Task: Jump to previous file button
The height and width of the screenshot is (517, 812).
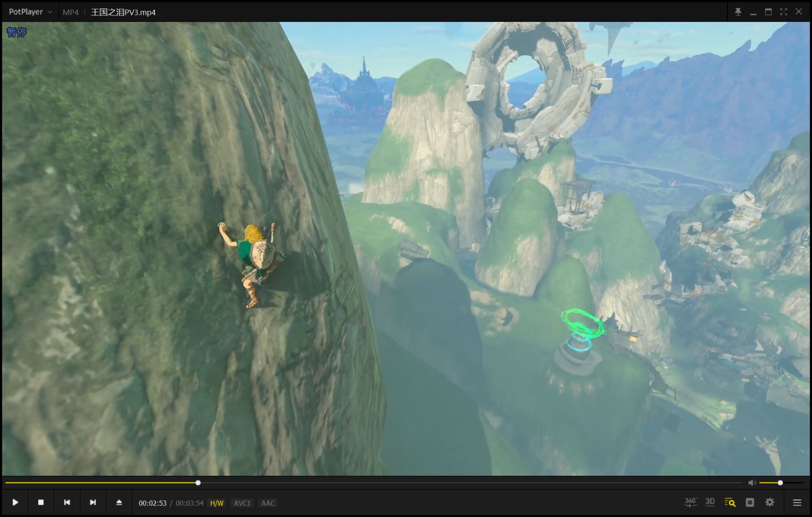Action: click(x=67, y=503)
